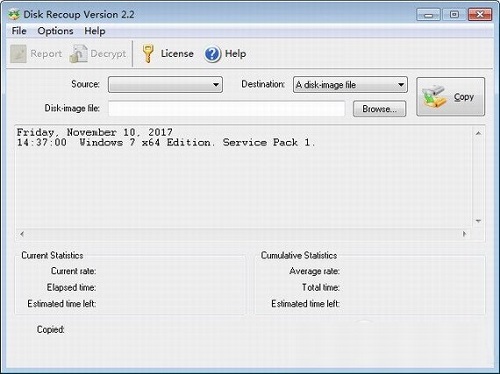Minimize the Disk Recoup window
This screenshot has height=374, width=500.
tap(428, 15)
